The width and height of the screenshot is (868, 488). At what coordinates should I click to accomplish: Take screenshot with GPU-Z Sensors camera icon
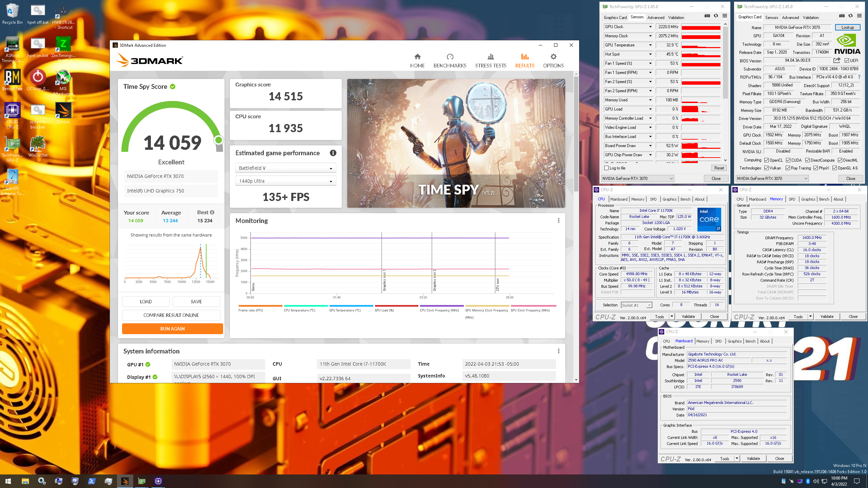pos(707,16)
